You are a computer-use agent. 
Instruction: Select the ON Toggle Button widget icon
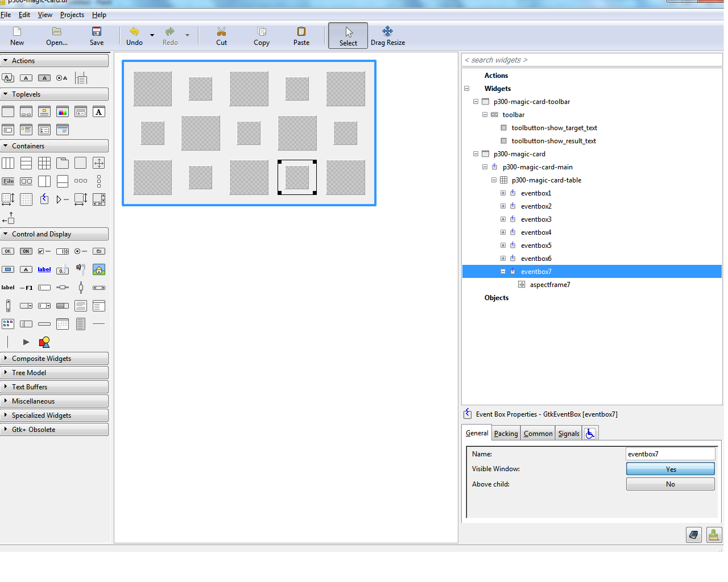point(26,251)
